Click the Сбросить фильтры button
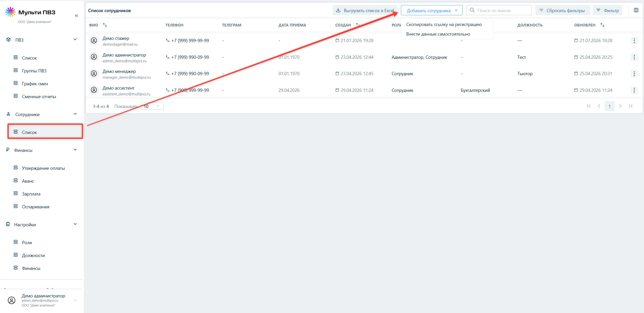This screenshot has width=644, height=313. click(563, 10)
